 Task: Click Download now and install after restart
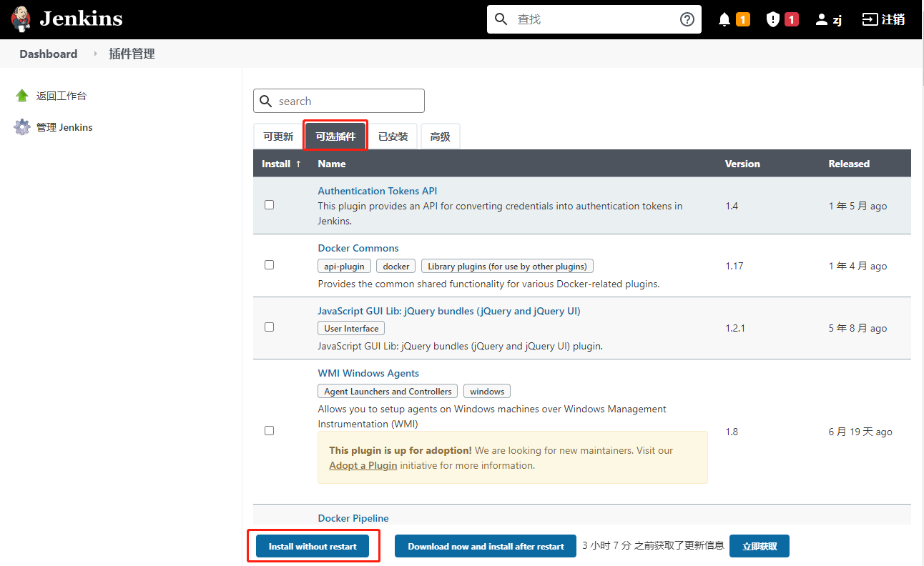[x=486, y=546]
